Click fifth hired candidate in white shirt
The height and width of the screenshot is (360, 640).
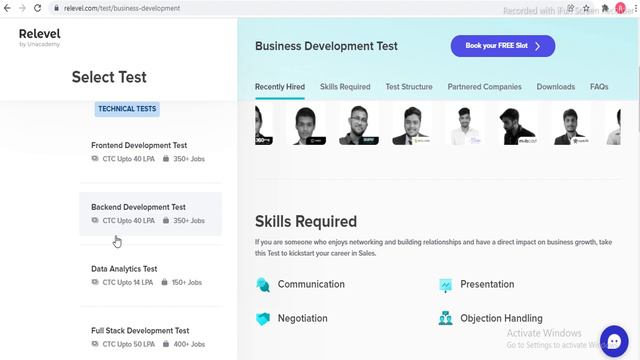pos(465,125)
